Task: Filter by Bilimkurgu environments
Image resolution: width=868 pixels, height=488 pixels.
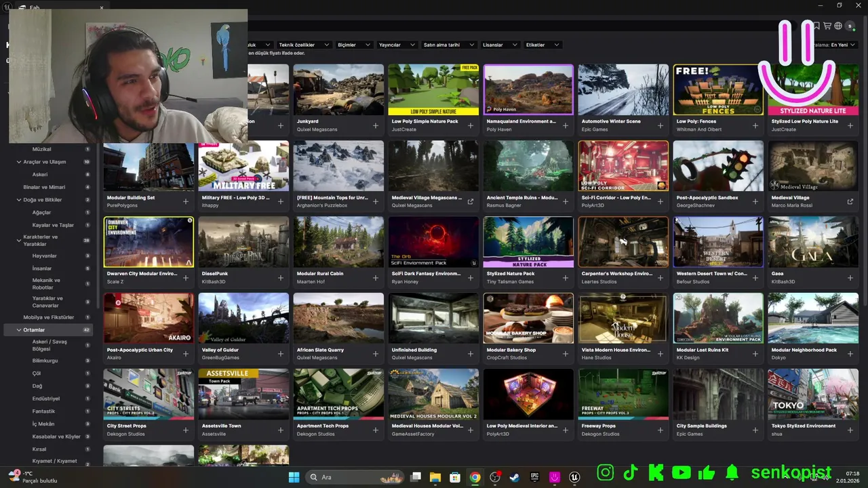Action: 45,361
